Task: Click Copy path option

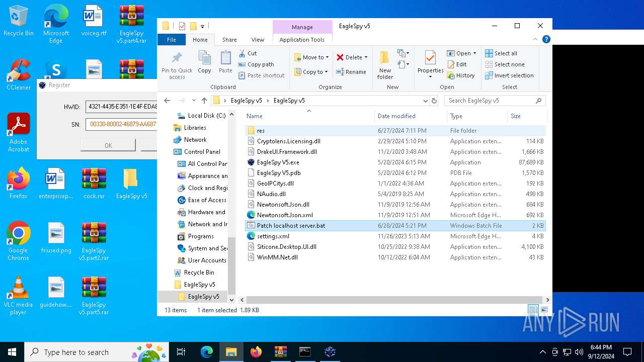Action: pyautogui.click(x=257, y=64)
